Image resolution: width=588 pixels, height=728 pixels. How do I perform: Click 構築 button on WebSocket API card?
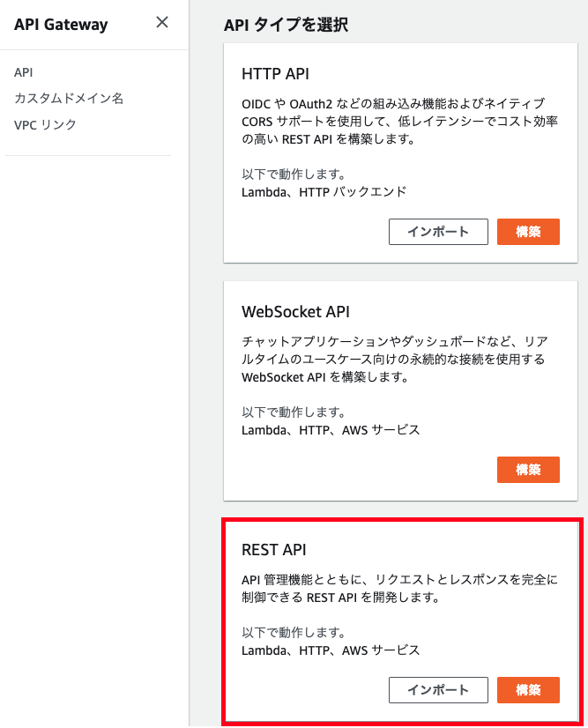point(528,470)
